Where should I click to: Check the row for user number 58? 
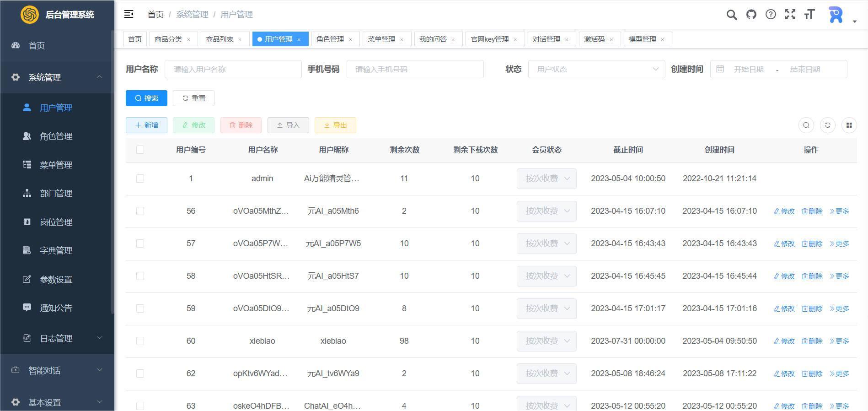tap(140, 276)
